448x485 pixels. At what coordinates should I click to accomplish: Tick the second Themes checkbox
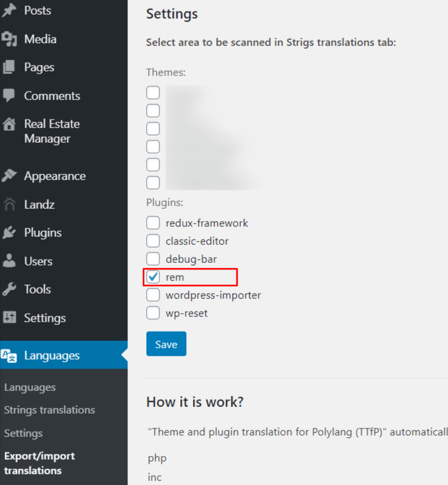point(153,111)
